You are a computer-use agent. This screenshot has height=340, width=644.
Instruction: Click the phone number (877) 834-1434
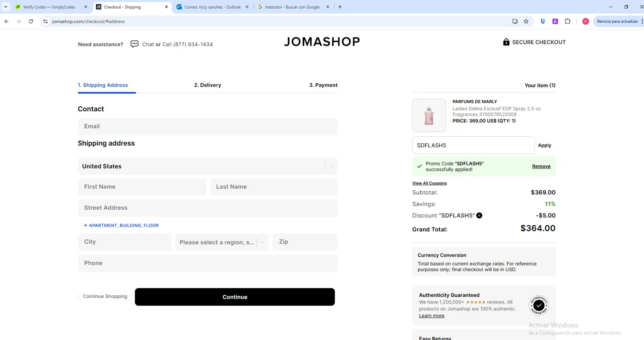tap(193, 44)
